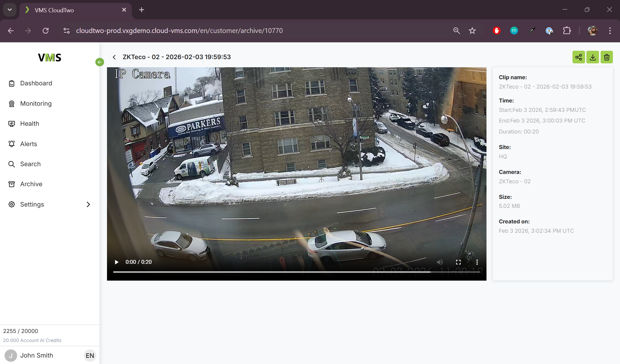This screenshot has height=364, width=620.
Task: Open the Alerts section
Action: (28, 144)
